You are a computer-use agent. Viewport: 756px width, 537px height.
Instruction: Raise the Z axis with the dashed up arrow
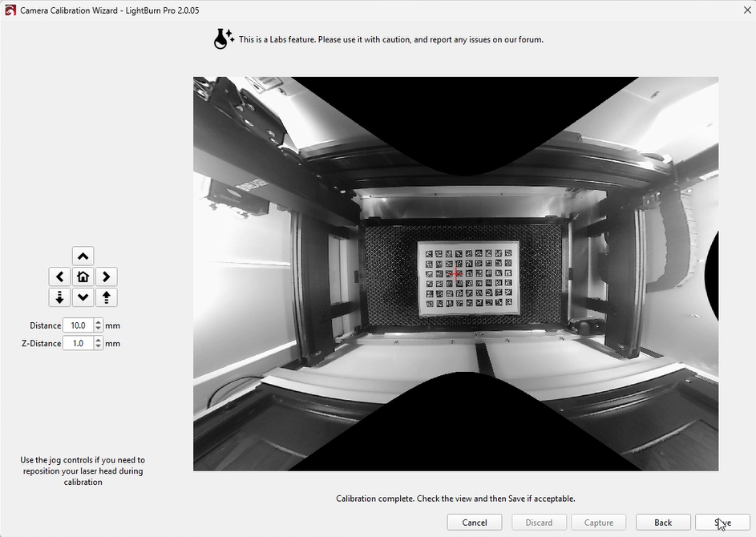click(106, 297)
